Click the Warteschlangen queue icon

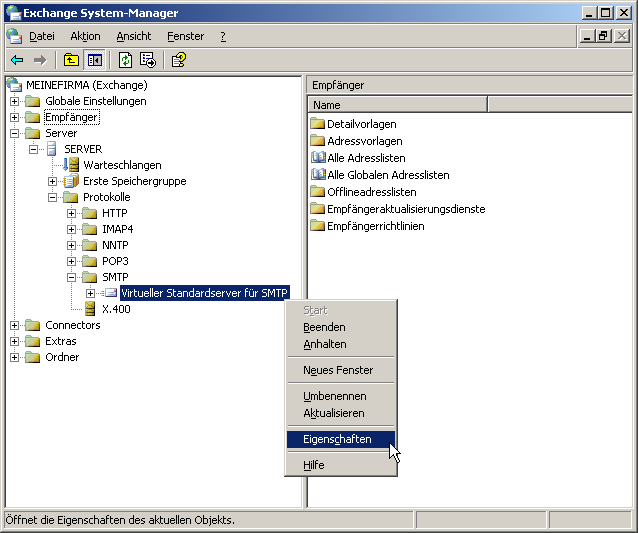tap(71, 165)
